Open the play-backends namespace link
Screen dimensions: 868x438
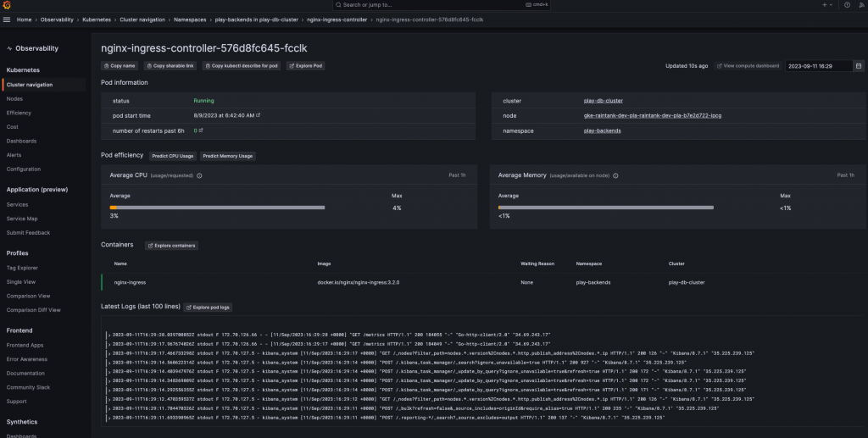point(602,130)
